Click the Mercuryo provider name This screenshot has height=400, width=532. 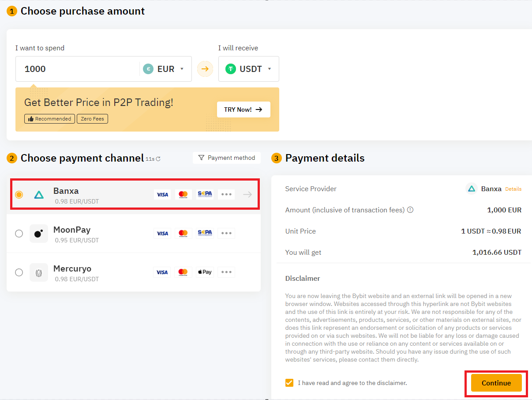tap(72, 268)
